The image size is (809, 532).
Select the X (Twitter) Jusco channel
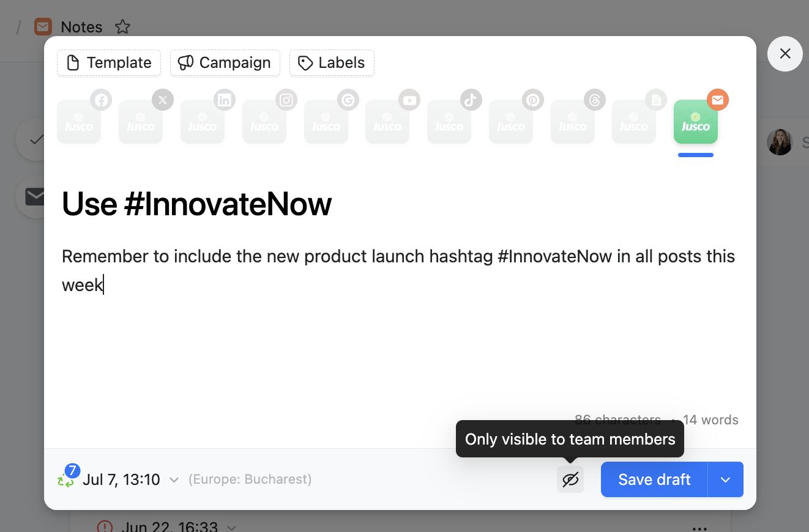click(x=141, y=122)
